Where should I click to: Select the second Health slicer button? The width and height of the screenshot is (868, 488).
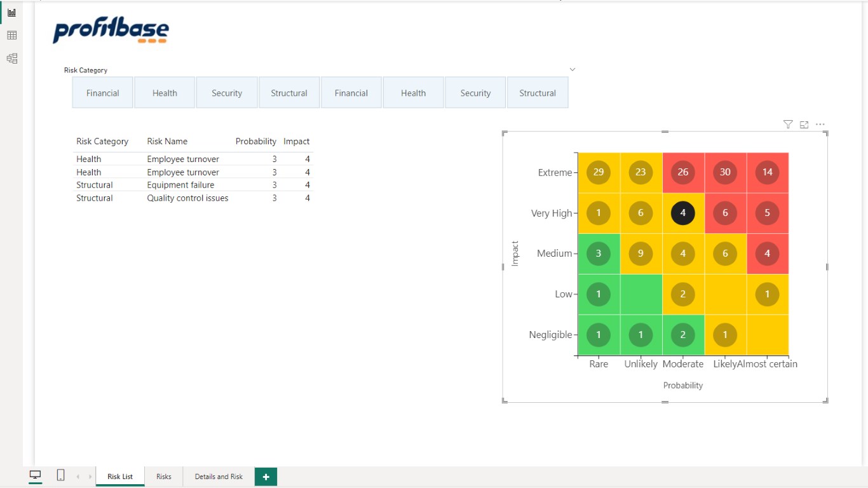(413, 93)
